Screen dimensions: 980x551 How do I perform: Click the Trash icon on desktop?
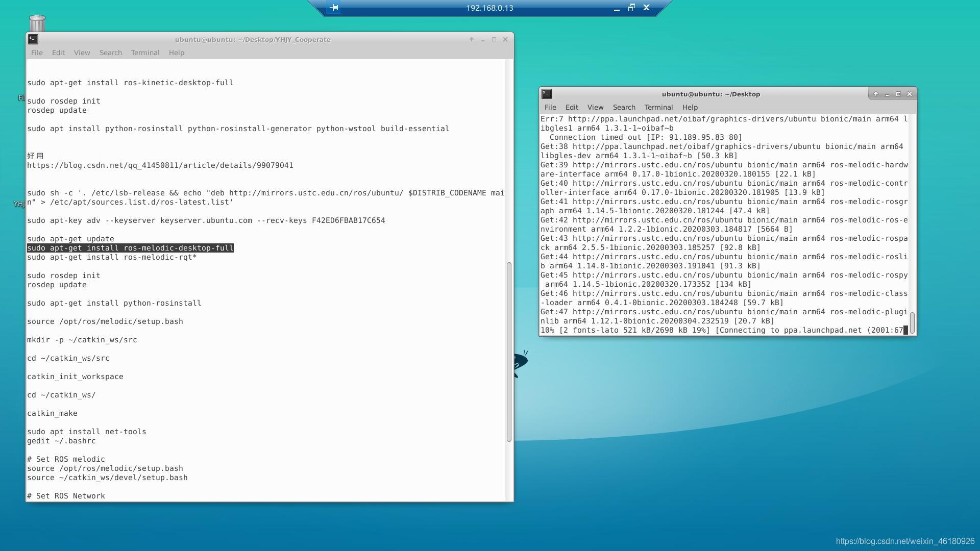pyautogui.click(x=37, y=23)
